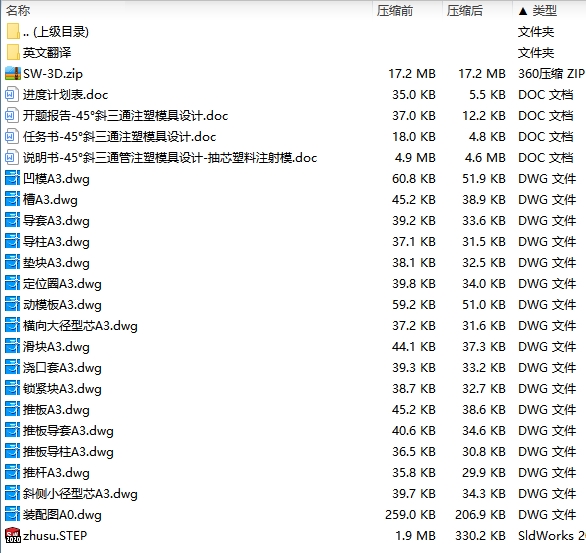This screenshot has width=586, height=553.
Task: Click the 垫块A3.dwg file icon
Action: (12, 262)
